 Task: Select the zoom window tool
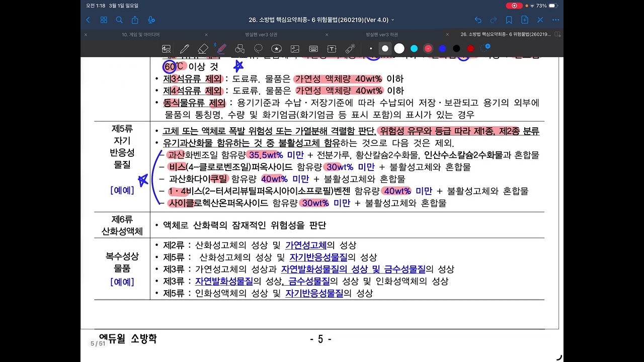(x=167, y=49)
